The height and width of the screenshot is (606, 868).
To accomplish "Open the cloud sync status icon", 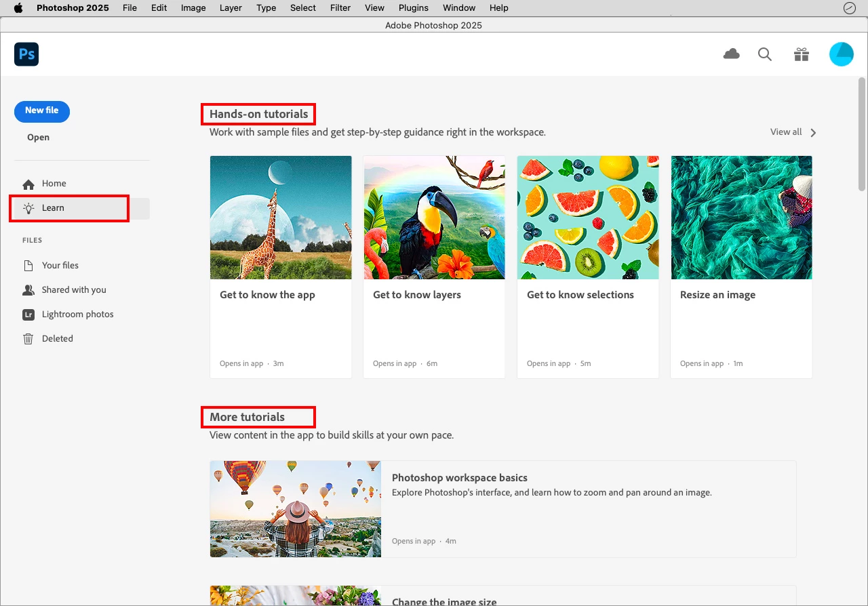I will point(731,54).
